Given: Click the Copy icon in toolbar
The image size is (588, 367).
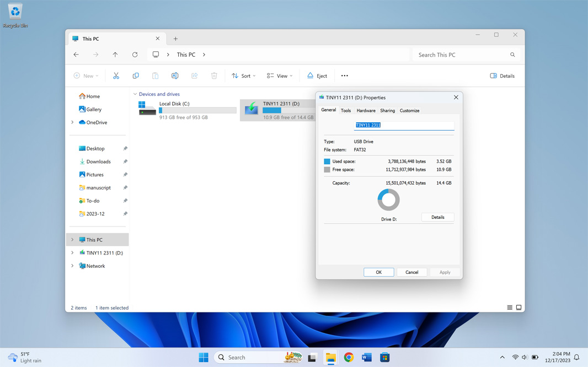Looking at the screenshot, I should pyautogui.click(x=136, y=76).
